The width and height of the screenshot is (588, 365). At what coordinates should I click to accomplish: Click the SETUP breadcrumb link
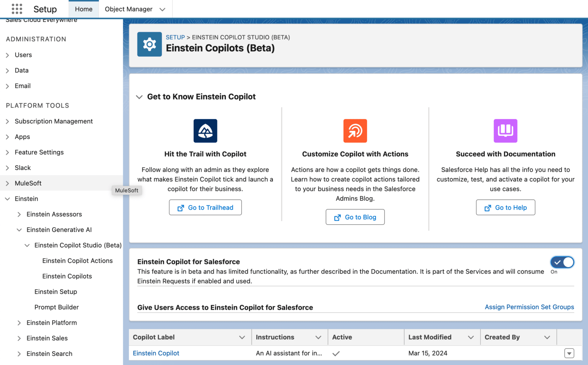pos(175,37)
